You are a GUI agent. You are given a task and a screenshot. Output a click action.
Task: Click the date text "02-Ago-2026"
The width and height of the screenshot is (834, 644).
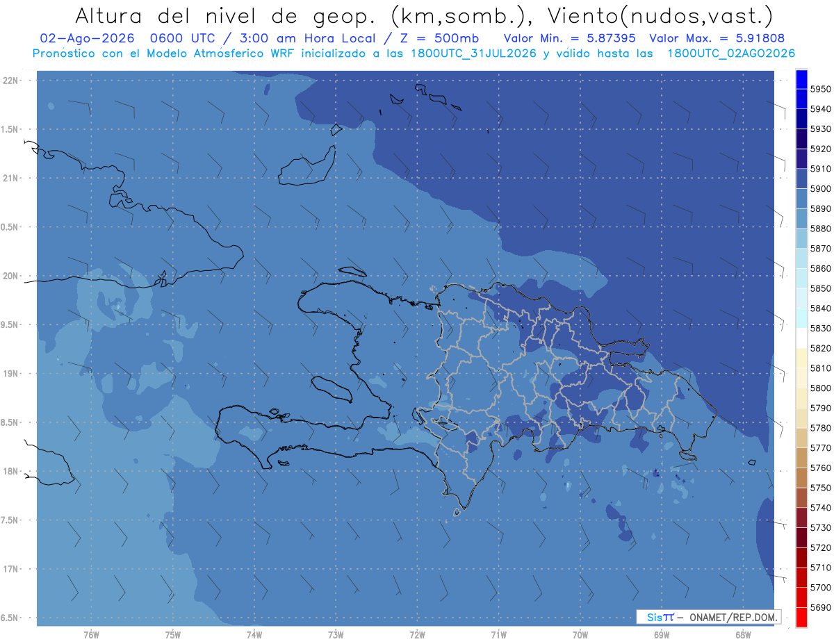coord(86,38)
